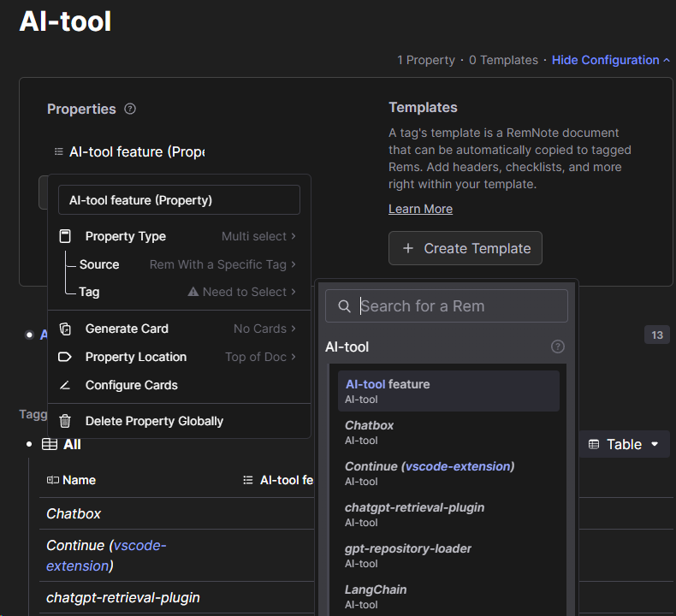The height and width of the screenshot is (616, 676).
Task: Collapse configuration via Hide Configuration
Action: pos(610,60)
